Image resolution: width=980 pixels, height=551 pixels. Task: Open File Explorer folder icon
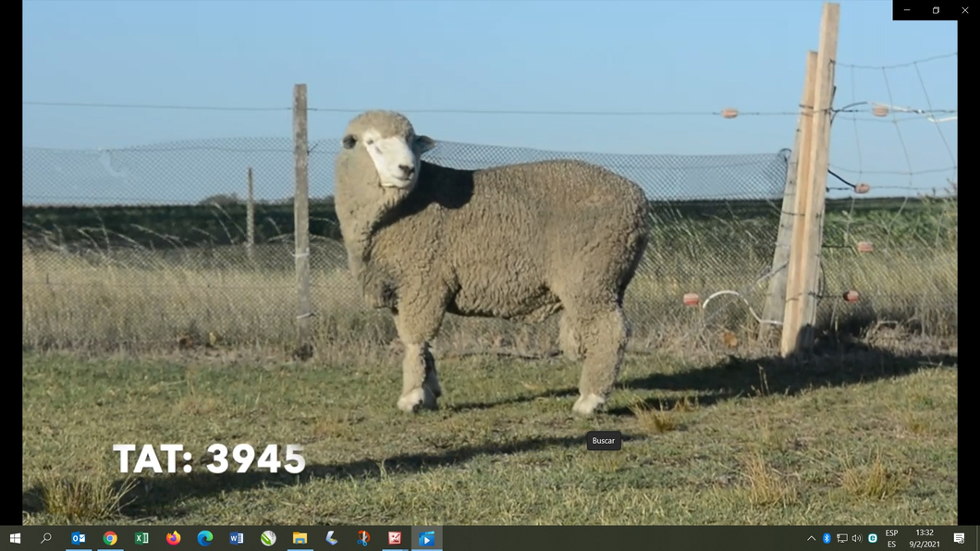tap(300, 538)
